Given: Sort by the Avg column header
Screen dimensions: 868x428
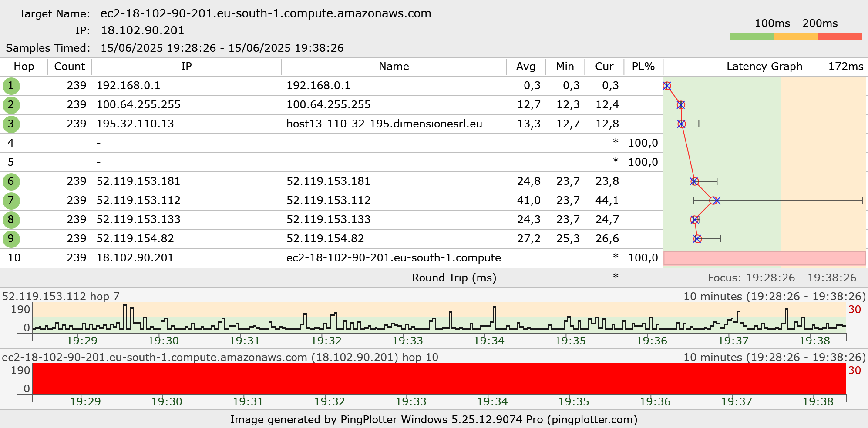Looking at the screenshot, I should pyautogui.click(x=525, y=67).
